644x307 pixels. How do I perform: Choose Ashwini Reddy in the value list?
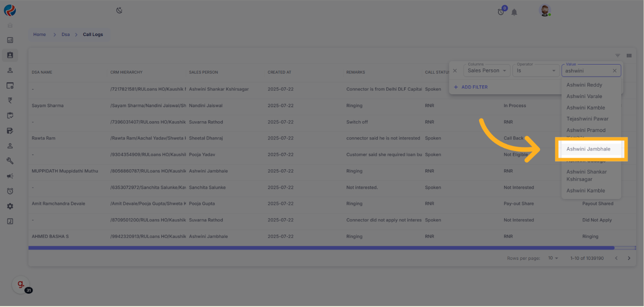click(x=584, y=85)
